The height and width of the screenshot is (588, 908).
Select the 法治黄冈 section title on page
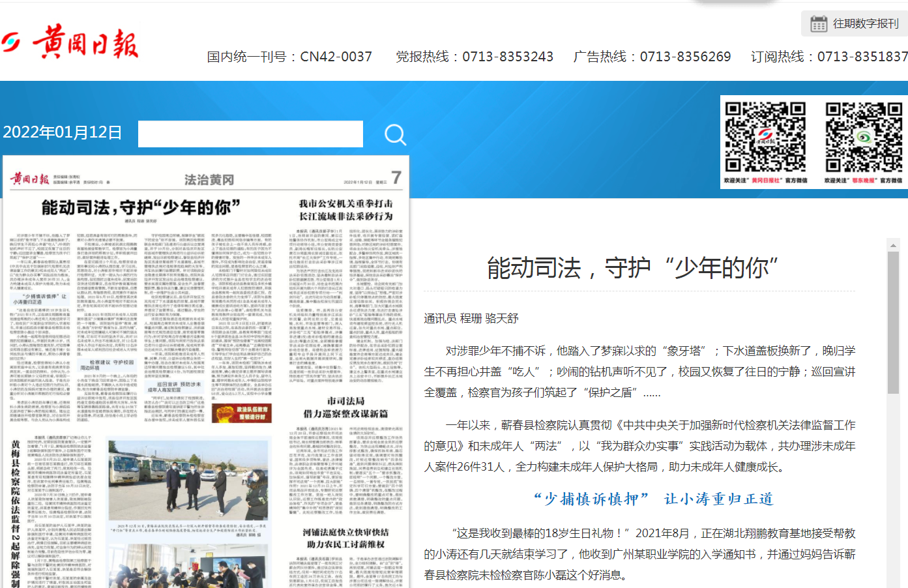209,180
